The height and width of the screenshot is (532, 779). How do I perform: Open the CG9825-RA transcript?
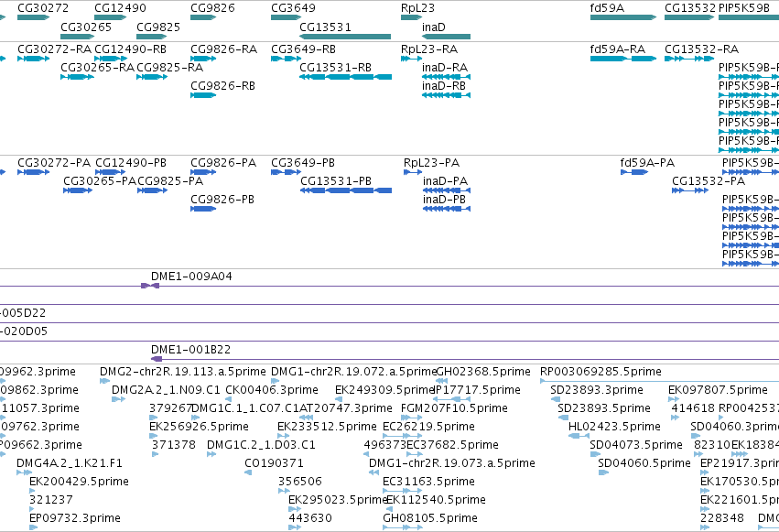coord(152,77)
